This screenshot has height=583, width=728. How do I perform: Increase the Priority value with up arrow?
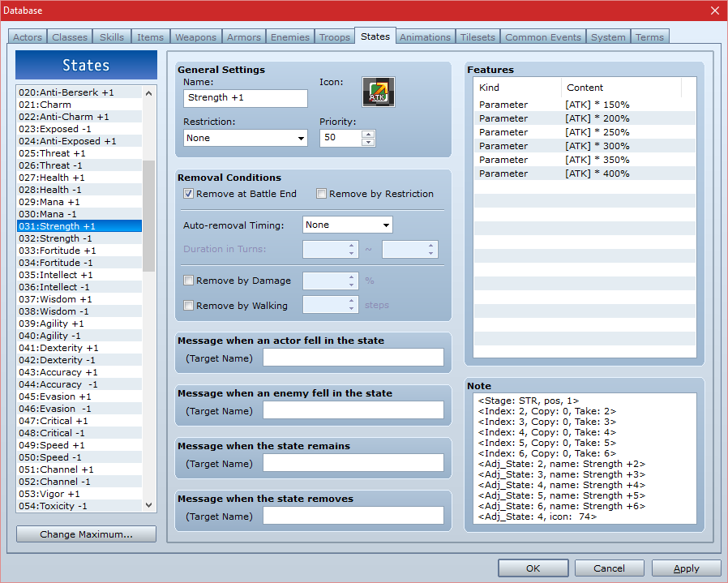point(368,134)
